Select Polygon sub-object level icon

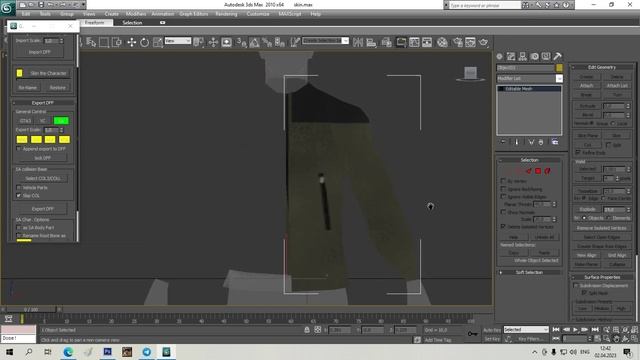tap(538, 171)
